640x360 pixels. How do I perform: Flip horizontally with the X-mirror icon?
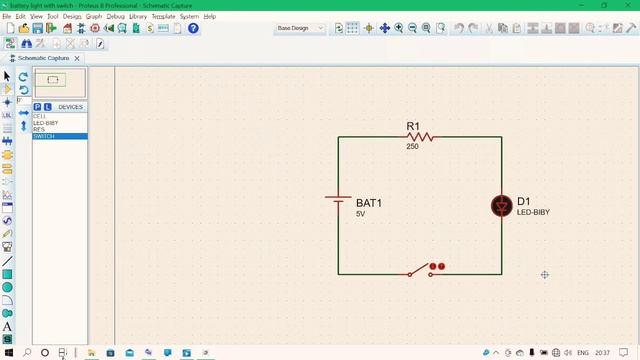click(24, 113)
